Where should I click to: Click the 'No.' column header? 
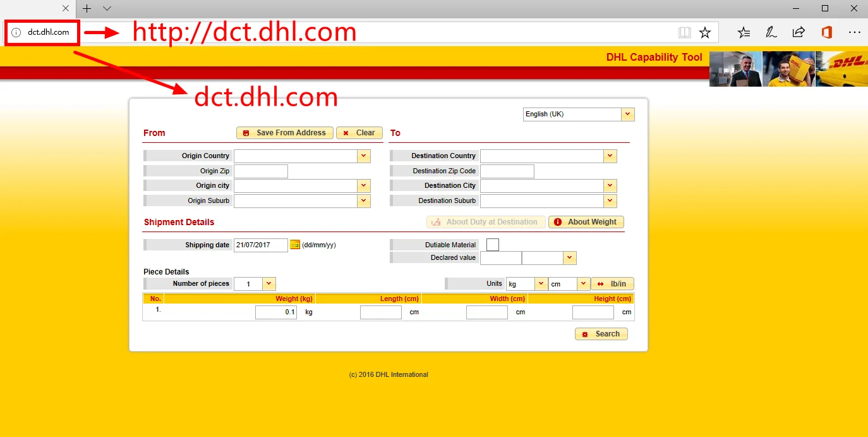155,299
